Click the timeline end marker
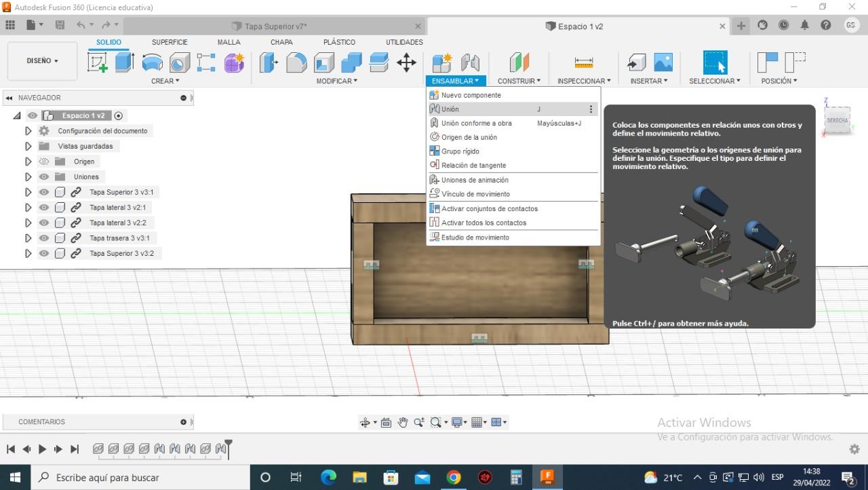The height and width of the screenshot is (490, 868). (229, 449)
